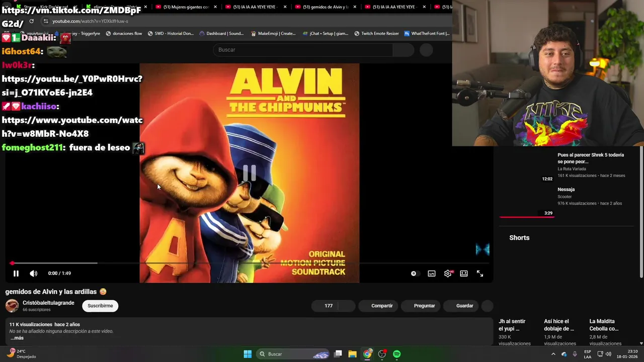Open the Twitch Emote Resizer bookmark
The width and height of the screenshot is (644, 362).
coord(377,34)
